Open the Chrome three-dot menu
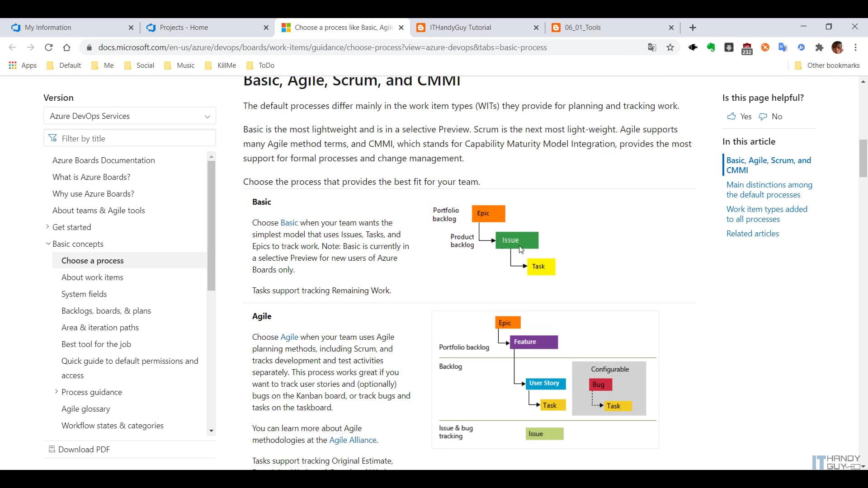This screenshot has width=868, height=488. [x=855, y=47]
